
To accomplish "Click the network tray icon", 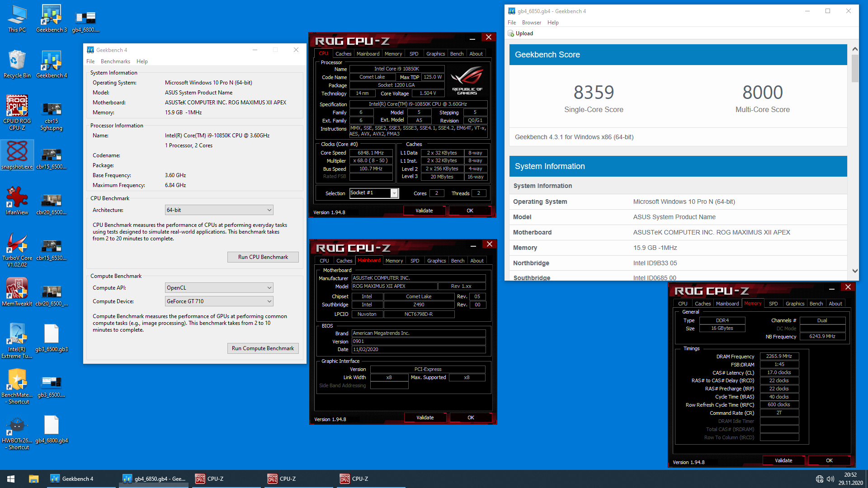I will [x=820, y=479].
